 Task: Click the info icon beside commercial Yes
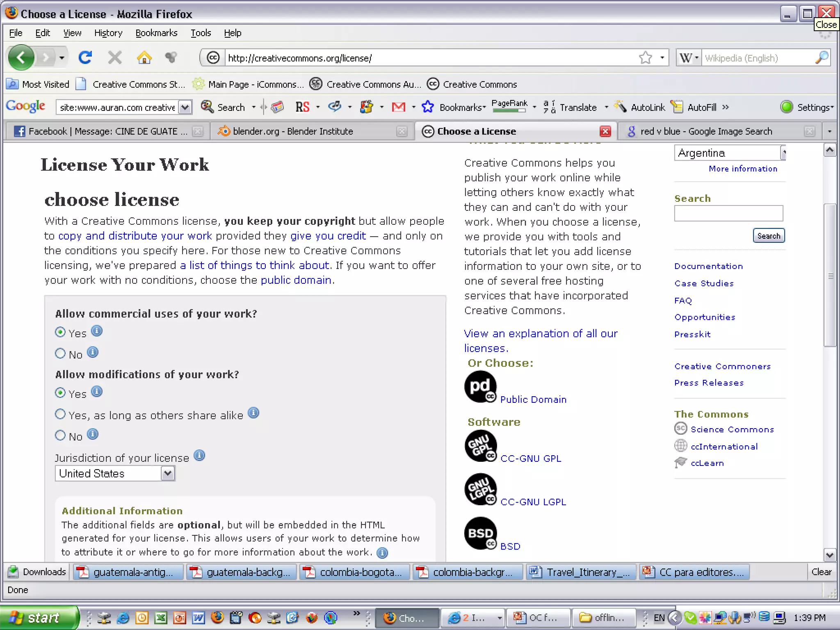pos(97,331)
